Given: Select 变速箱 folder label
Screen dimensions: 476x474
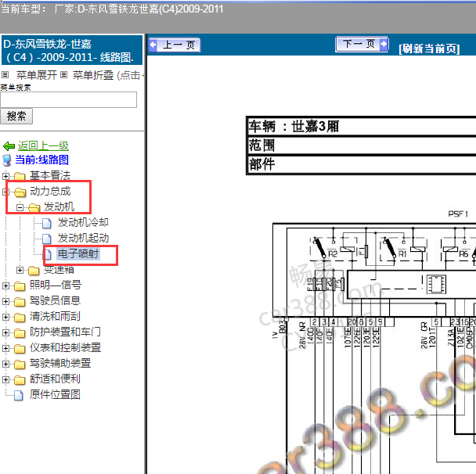Looking at the screenshot, I should pyautogui.click(x=59, y=269).
